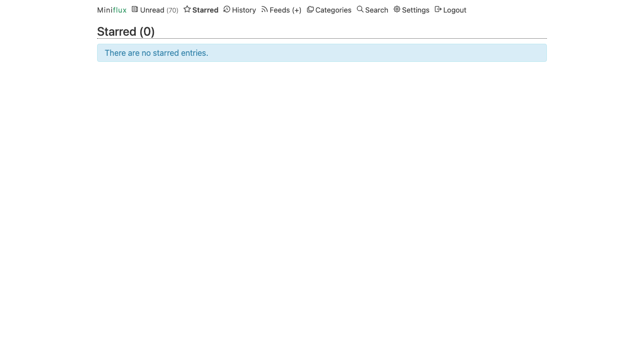Open the Feeds list
The image size is (644, 362).
point(280,10)
